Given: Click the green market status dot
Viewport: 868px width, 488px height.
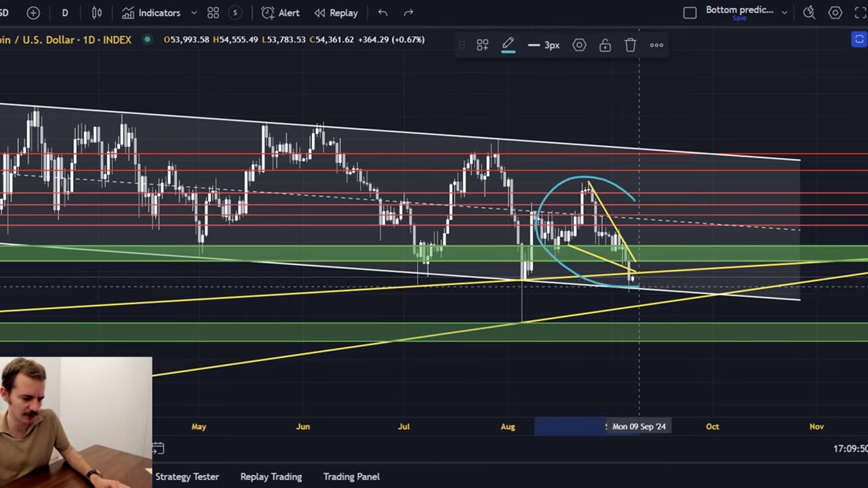Looking at the screenshot, I should 147,39.
